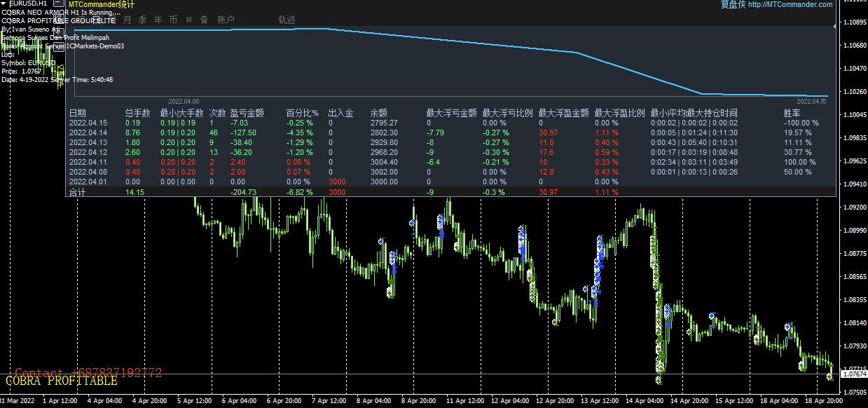Image resolution: width=868 pixels, height=408 pixels.
Task: Click the 2022.04.15 label under the equity curve
Action: click(812, 102)
